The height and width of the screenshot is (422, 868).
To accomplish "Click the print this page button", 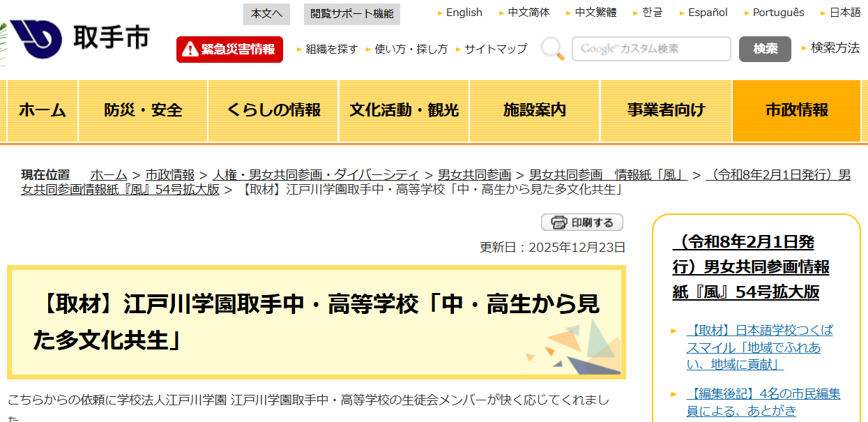I will point(582,223).
